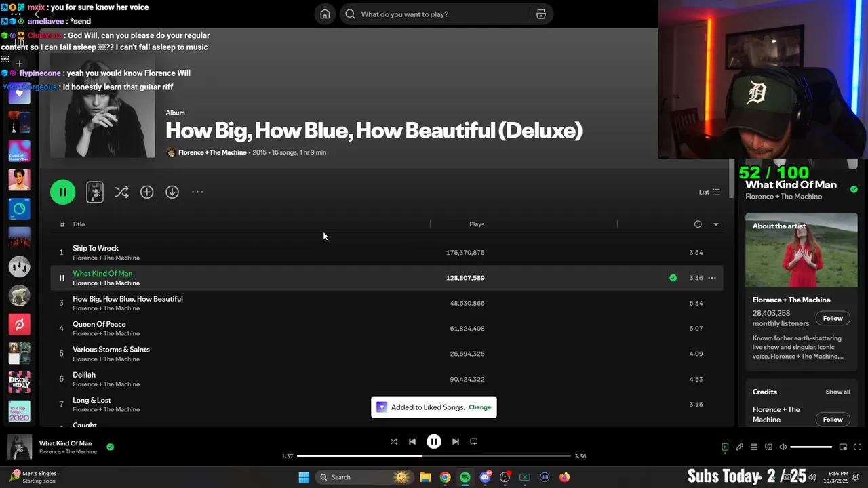Image resolution: width=868 pixels, height=488 pixels.
Task: Follow Florence + The Machine in Credits section
Action: 833,420
